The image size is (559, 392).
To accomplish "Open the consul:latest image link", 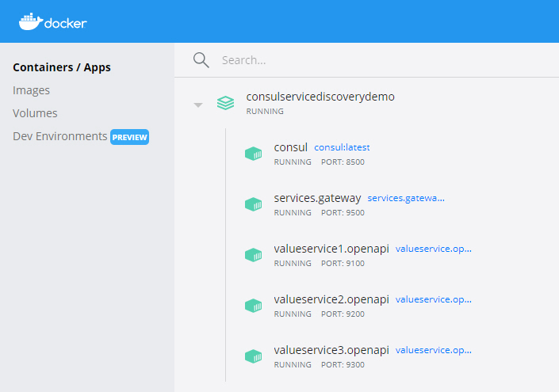I will coord(342,147).
